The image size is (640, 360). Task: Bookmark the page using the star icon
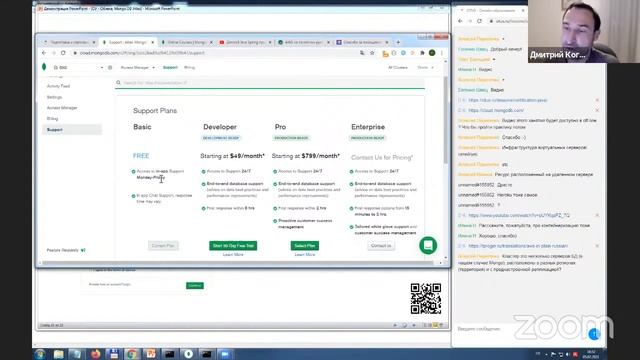pos(372,53)
